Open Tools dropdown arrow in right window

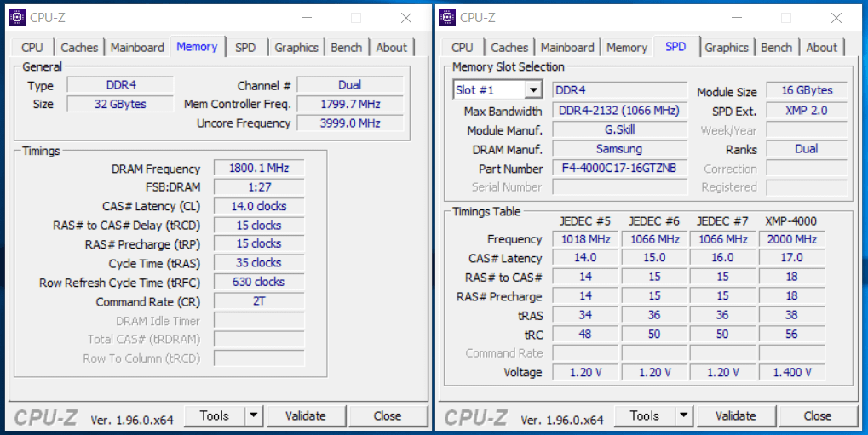pyautogui.click(x=684, y=415)
